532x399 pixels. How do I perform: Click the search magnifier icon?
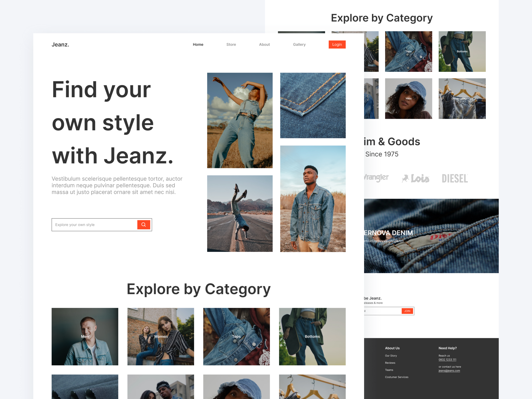tap(144, 225)
